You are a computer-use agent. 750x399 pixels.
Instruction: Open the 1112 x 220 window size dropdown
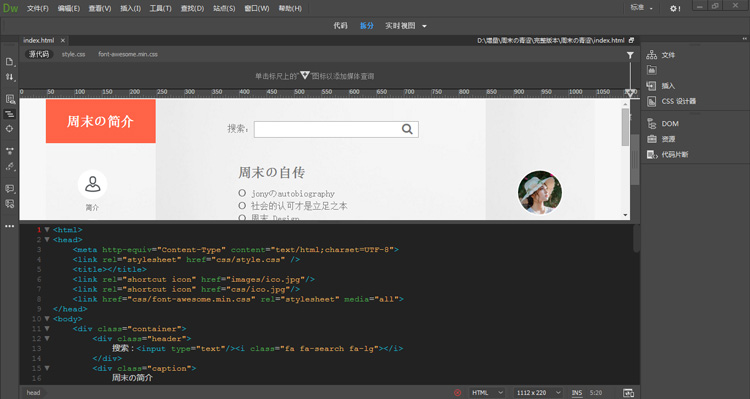[538, 393]
